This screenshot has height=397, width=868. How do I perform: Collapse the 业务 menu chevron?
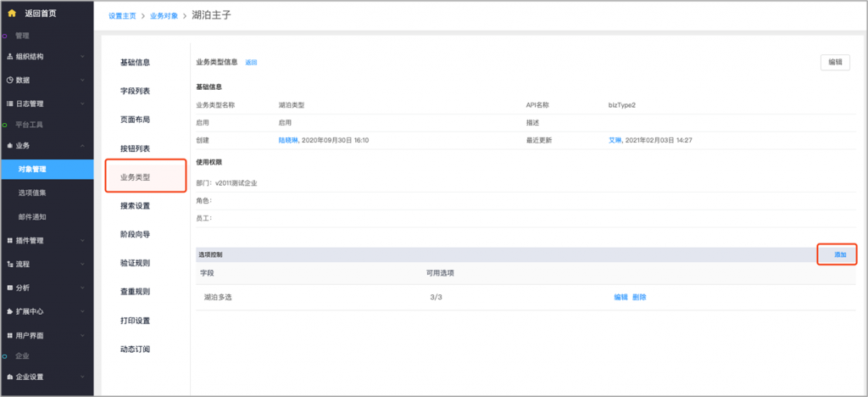click(82, 146)
